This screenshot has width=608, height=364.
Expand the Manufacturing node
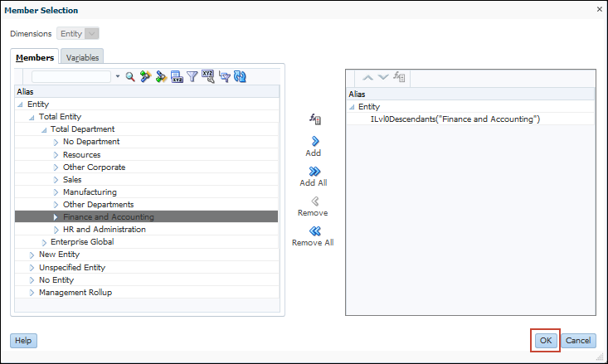56,192
